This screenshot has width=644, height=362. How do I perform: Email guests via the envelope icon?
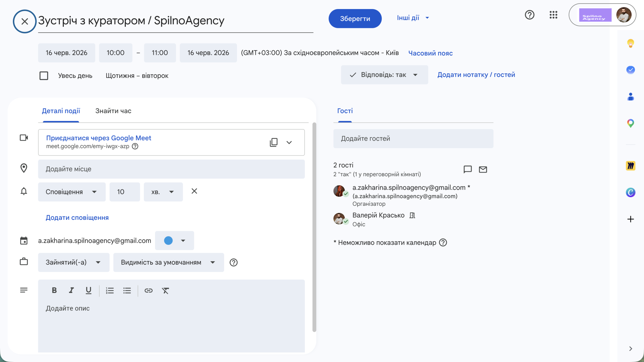click(x=483, y=169)
